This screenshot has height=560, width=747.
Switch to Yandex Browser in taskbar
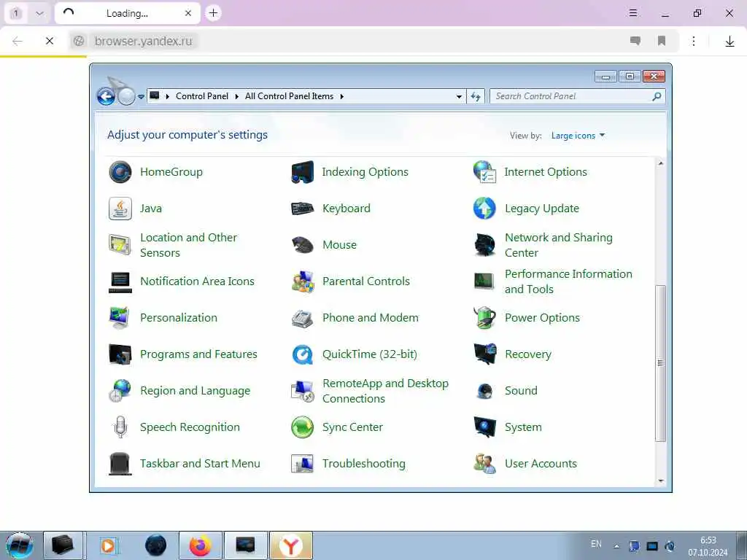[291, 545]
